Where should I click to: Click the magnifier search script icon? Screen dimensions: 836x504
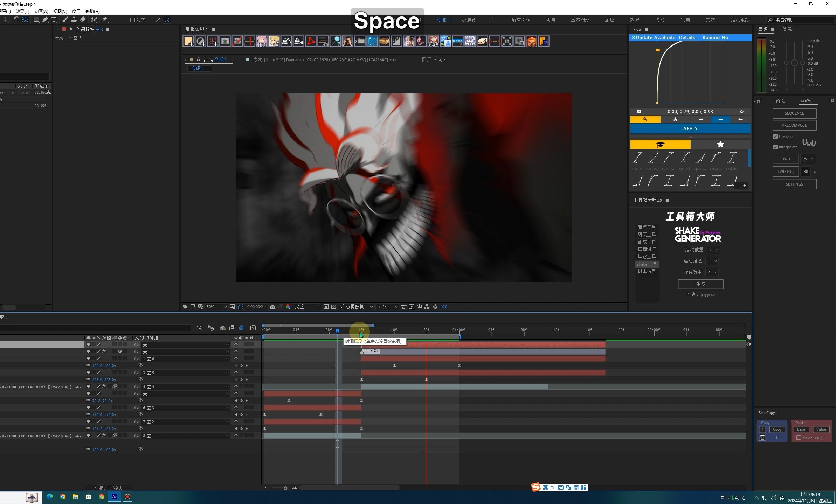point(335,42)
